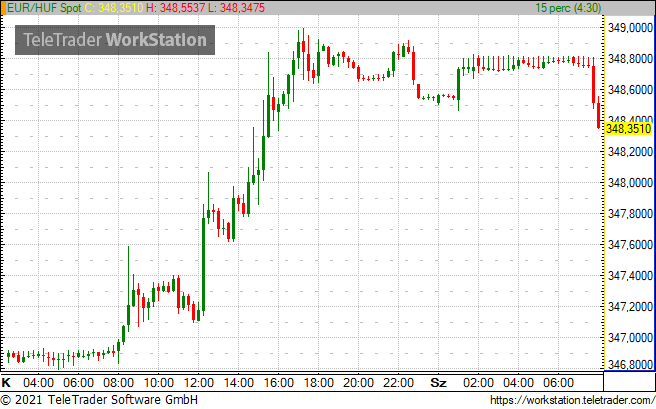Click the 347,8000 price axis label
The width and height of the screenshot is (656, 409).
pyautogui.click(x=630, y=214)
